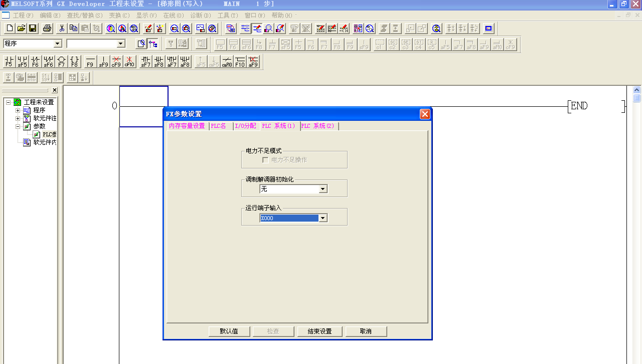Switch to the I/O分配 tab

[245, 126]
